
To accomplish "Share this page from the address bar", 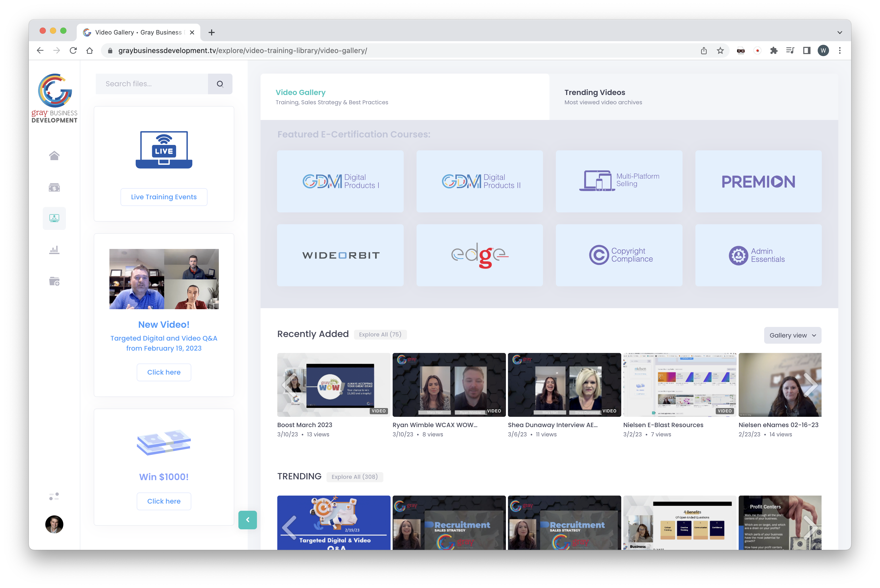I will point(704,51).
